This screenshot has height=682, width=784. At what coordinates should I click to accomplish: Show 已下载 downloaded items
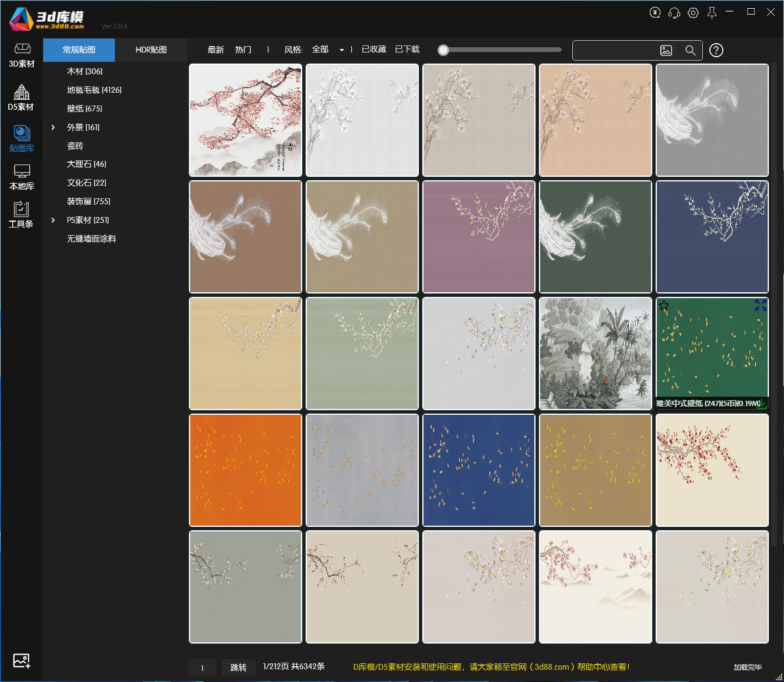(407, 50)
